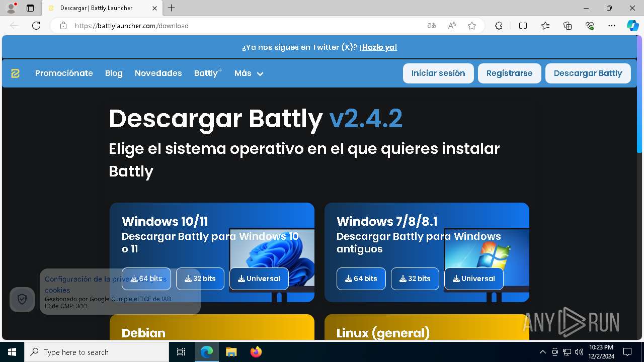Click the Battly logo icon in navbar

tap(16, 73)
